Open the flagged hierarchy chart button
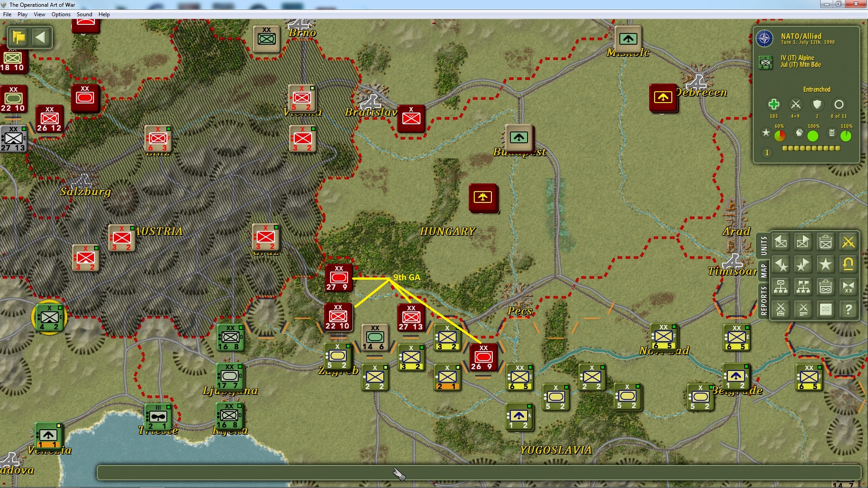868x488 pixels. coord(803,287)
